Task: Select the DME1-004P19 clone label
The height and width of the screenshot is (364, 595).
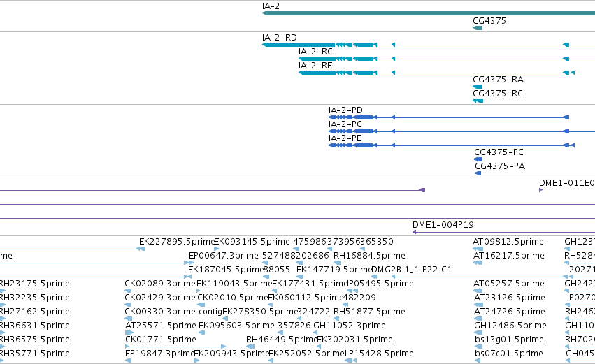Action: (x=443, y=225)
